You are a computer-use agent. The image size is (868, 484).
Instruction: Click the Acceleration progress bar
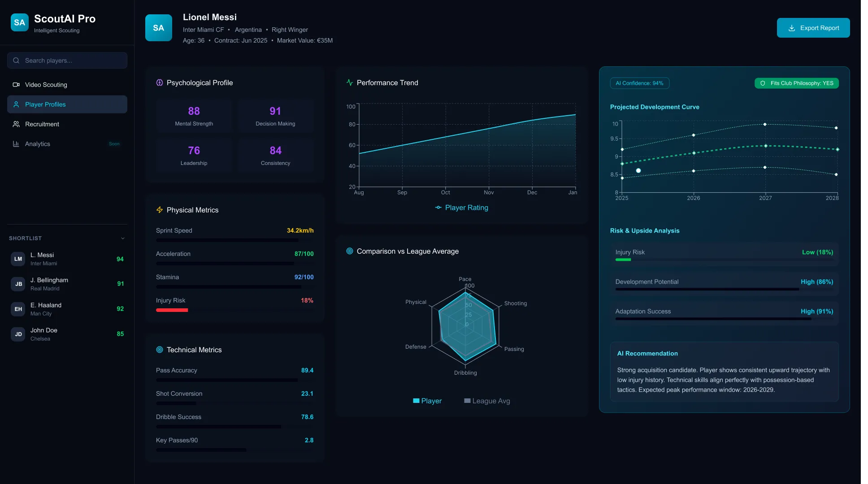tap(235, 264)
